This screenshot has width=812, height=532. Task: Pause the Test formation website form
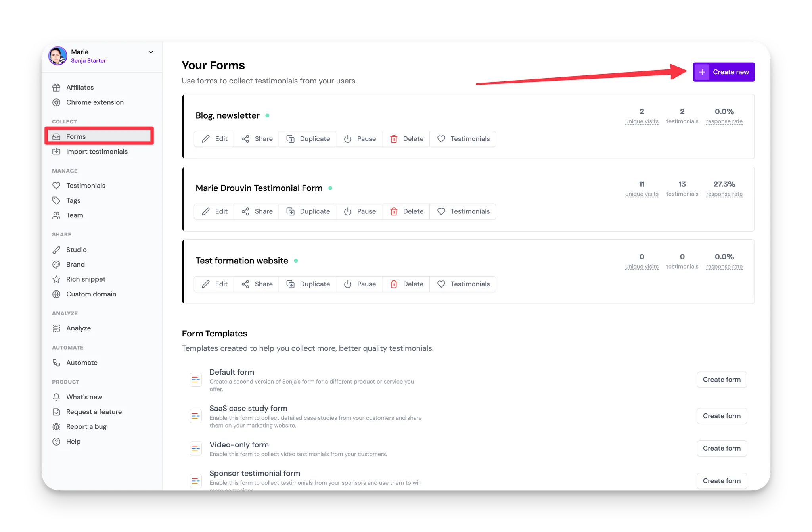click(x=360, y=284)
